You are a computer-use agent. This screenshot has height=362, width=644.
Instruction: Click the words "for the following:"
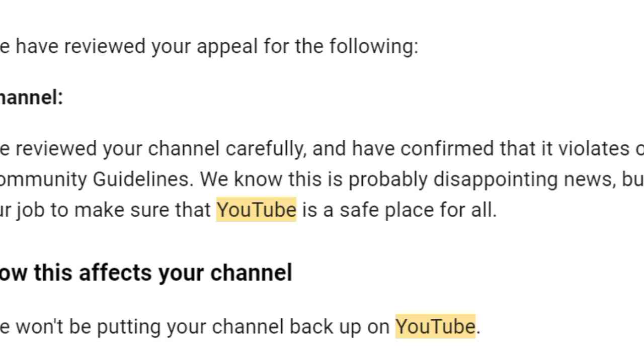(x=341, y=46)
